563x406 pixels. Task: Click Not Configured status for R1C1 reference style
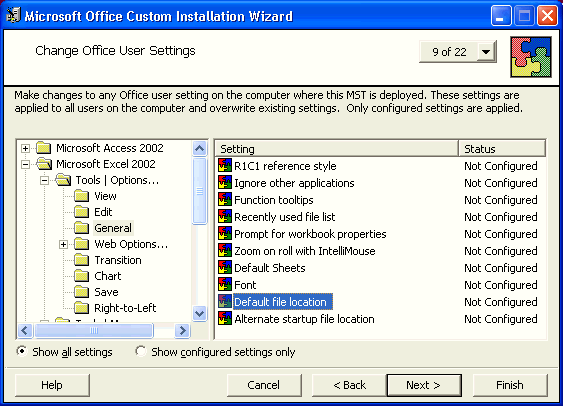tap(501, 166)
